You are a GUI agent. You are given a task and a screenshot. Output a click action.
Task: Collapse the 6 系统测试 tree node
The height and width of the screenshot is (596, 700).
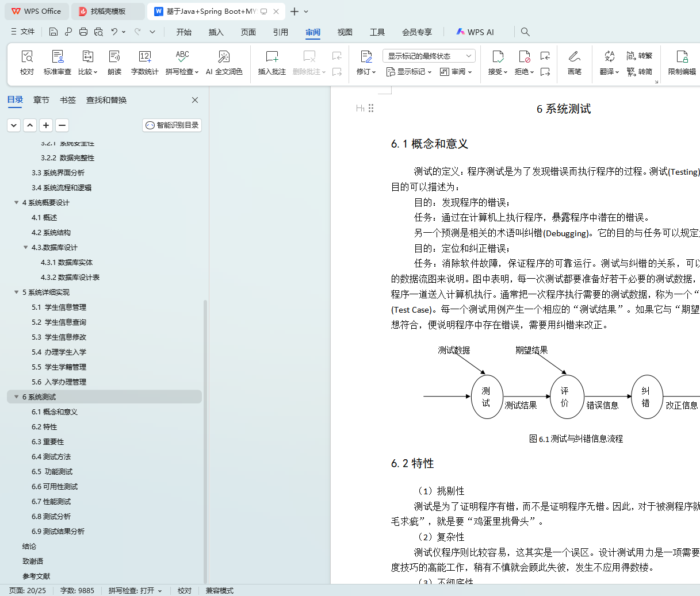point(17,397)
